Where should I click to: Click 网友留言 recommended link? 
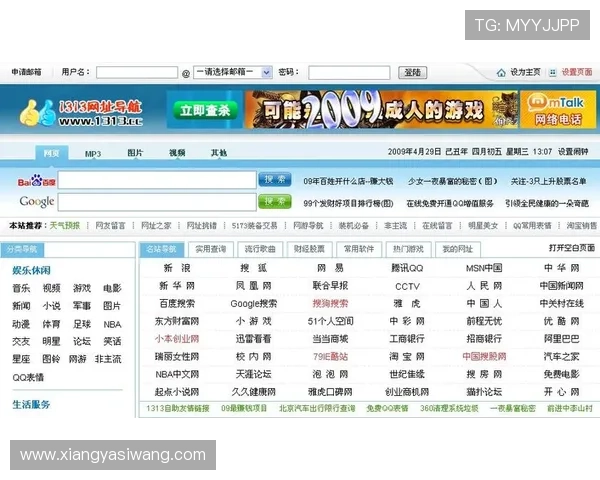(110, 225)
